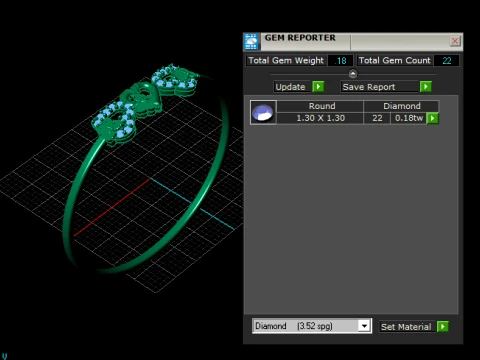Select the middle heart ornament on bangle

[x=143, y=100]
